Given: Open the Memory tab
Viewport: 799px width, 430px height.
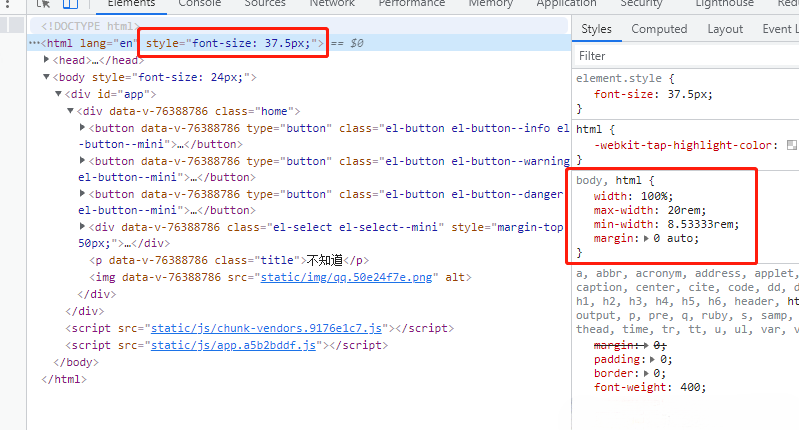Looking at the screenshot, I should 491,4.
